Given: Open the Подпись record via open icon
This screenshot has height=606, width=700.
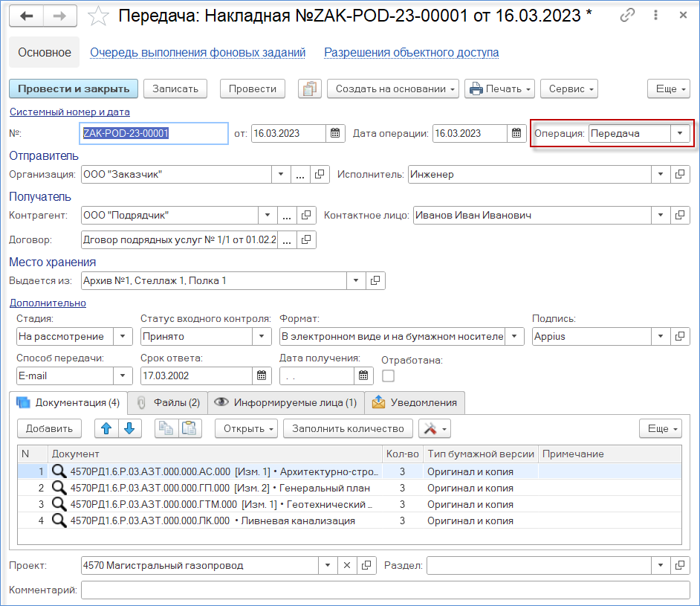Looking at the screenshot, I should tap(680, 336).
